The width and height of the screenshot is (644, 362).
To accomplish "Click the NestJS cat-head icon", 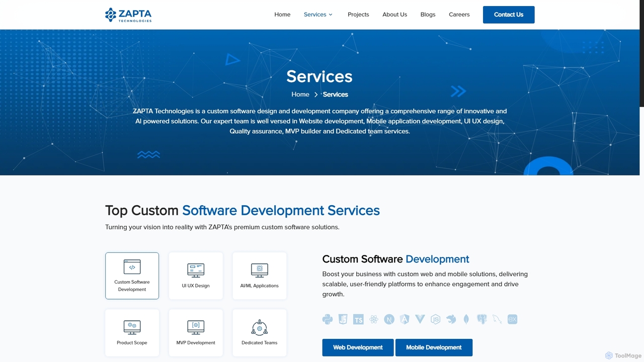I will click(x=451, y=319).
